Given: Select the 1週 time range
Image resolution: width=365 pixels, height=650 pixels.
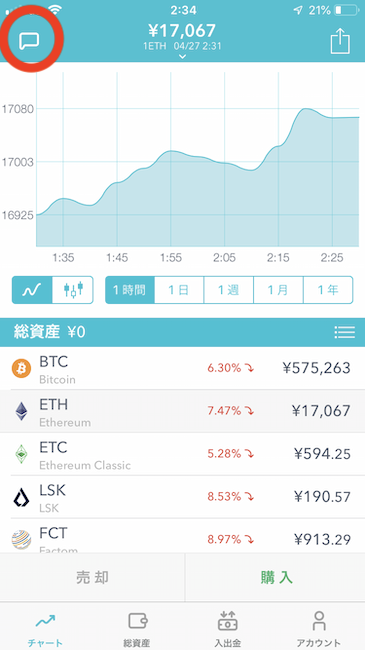Looking at the screenshot, I should pyautogui.click(x=229, y=290).
